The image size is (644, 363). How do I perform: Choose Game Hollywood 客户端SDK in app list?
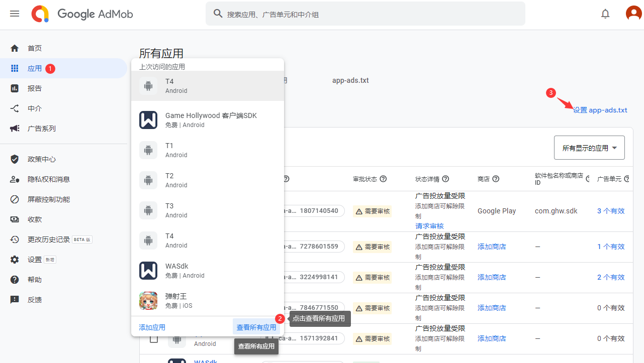click(208, 120)
